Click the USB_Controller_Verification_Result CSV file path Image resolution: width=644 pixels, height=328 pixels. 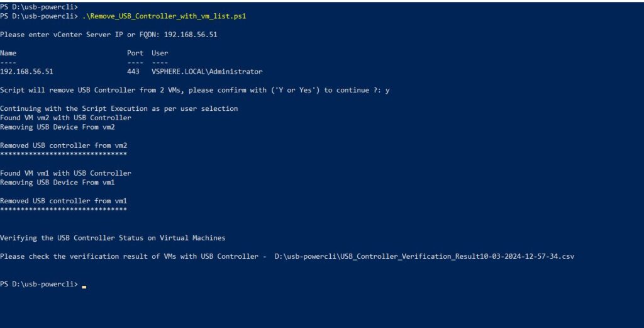coord(425,257)
